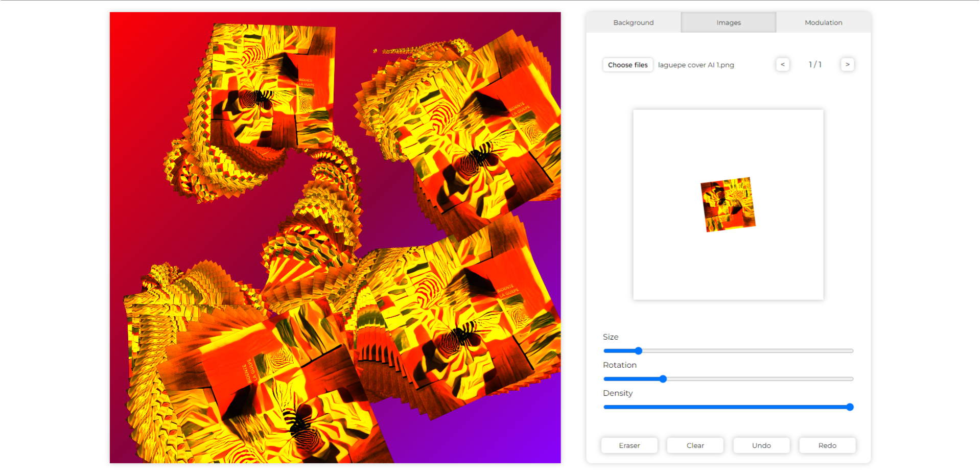Click the Redo button
Viewport: 980px width, 473px height.
point(827,445)
